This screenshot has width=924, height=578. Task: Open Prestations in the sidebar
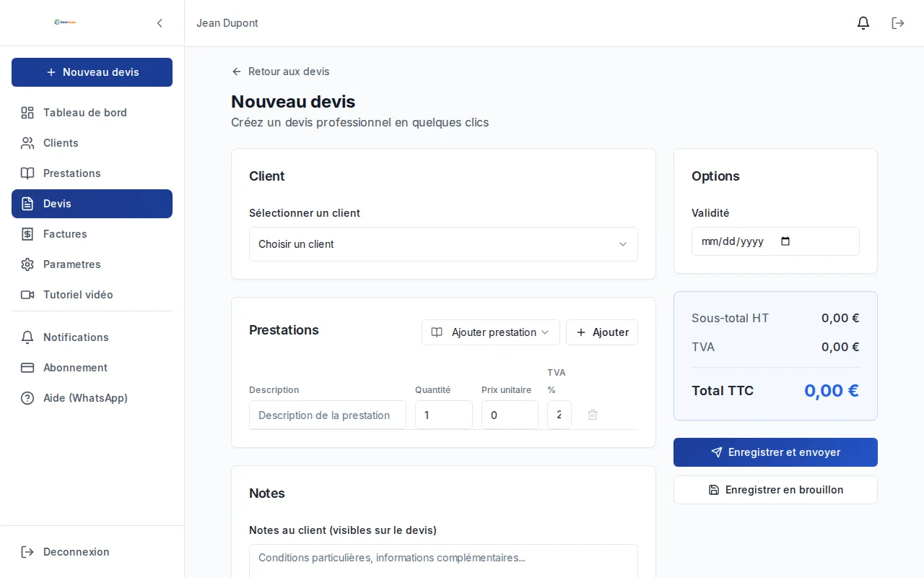92,173
